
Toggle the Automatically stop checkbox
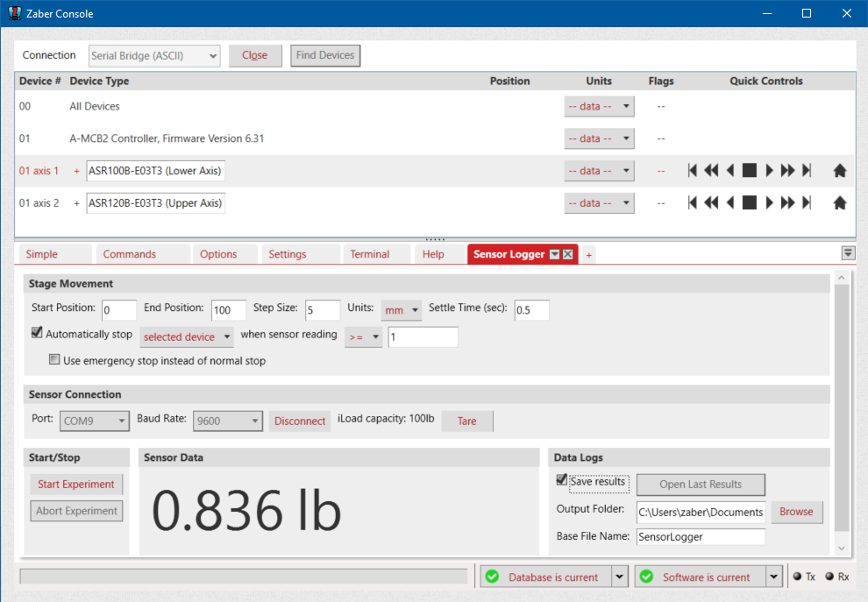[37, 332]
